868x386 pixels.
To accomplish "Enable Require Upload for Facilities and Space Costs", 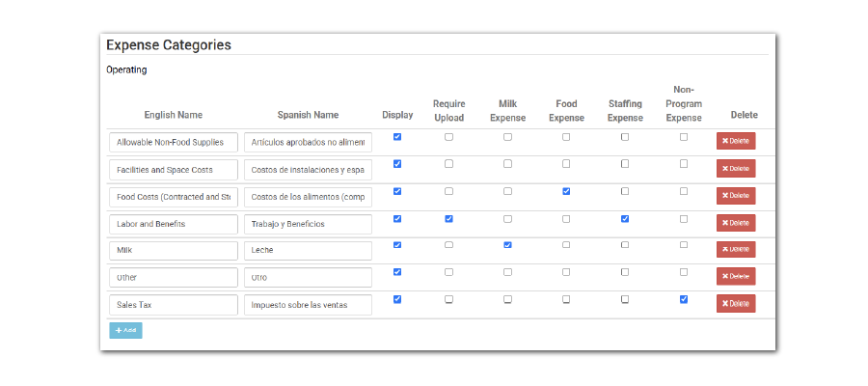I will tap(448, 164).
